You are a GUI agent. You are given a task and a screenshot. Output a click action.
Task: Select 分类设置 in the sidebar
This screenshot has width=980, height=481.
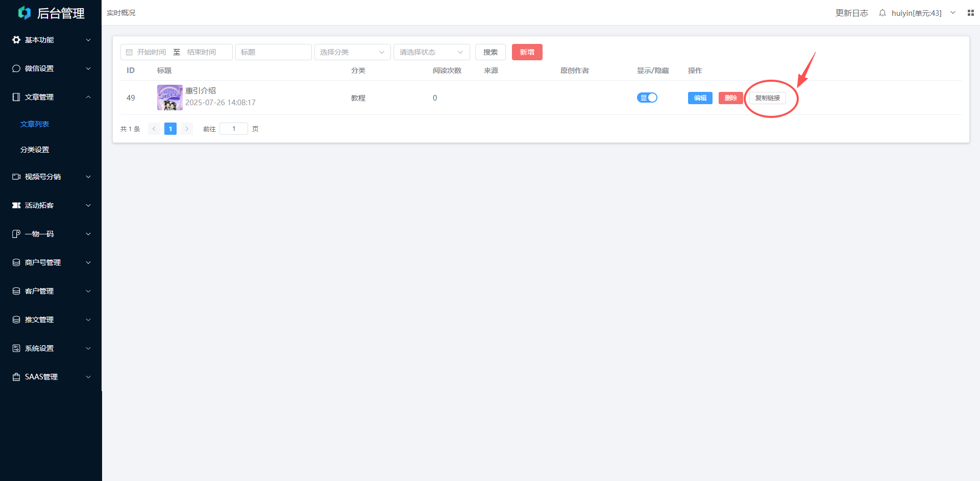point(35,150)
